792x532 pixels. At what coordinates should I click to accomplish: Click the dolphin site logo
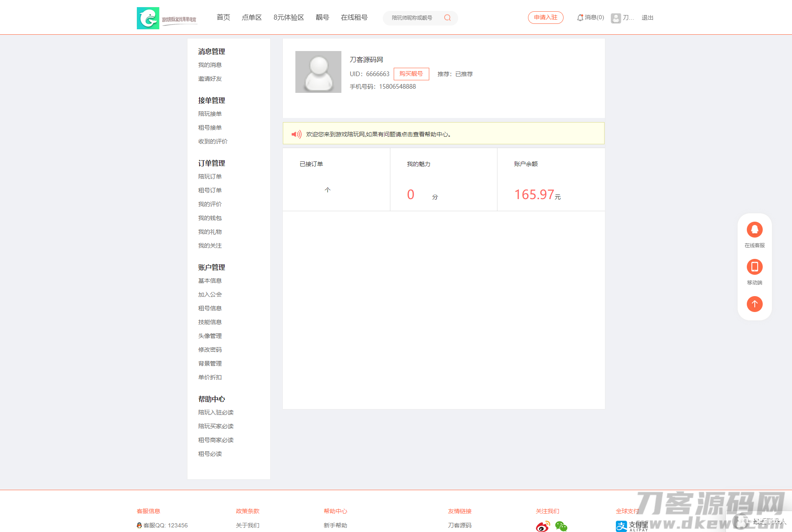tap(148, 18)
